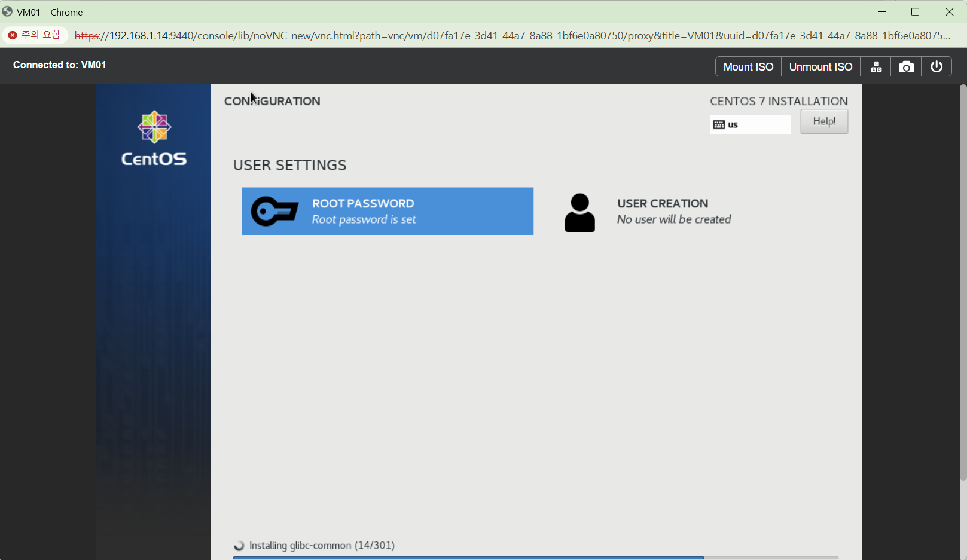Click the keyboard icon beside us
Viewport: 967px width, 560px height.
[x=719, y=125]
